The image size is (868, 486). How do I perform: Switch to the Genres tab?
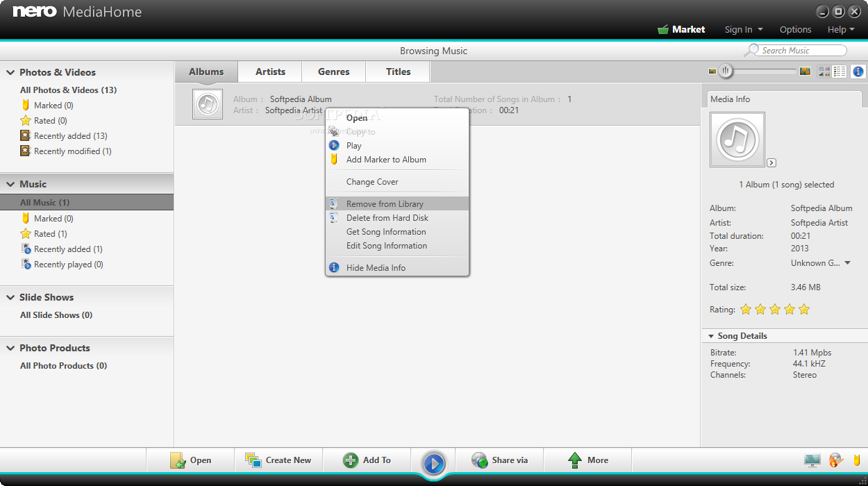(334, 72)
